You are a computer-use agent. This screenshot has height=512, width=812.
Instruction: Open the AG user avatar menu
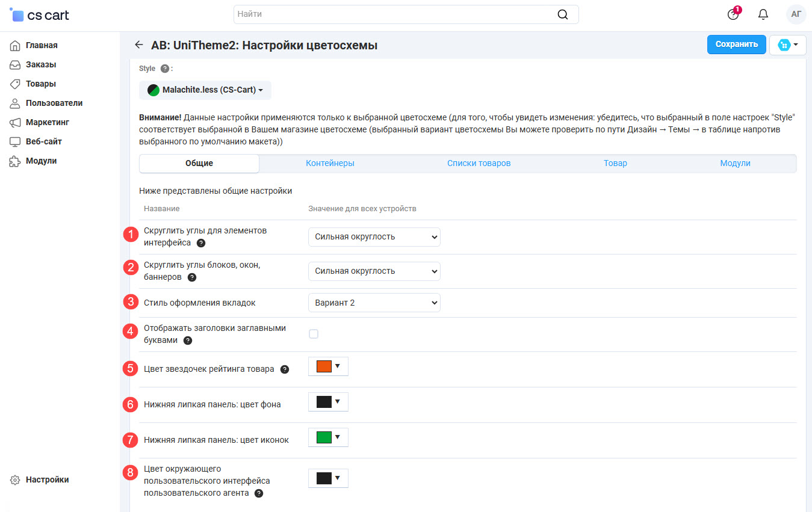[796, 14]
